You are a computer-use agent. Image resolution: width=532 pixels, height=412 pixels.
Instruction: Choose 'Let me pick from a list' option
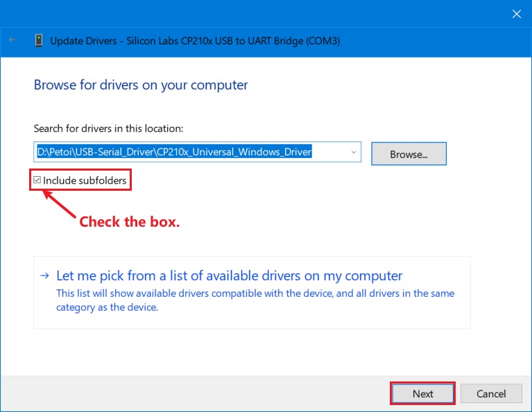point(229,275)
